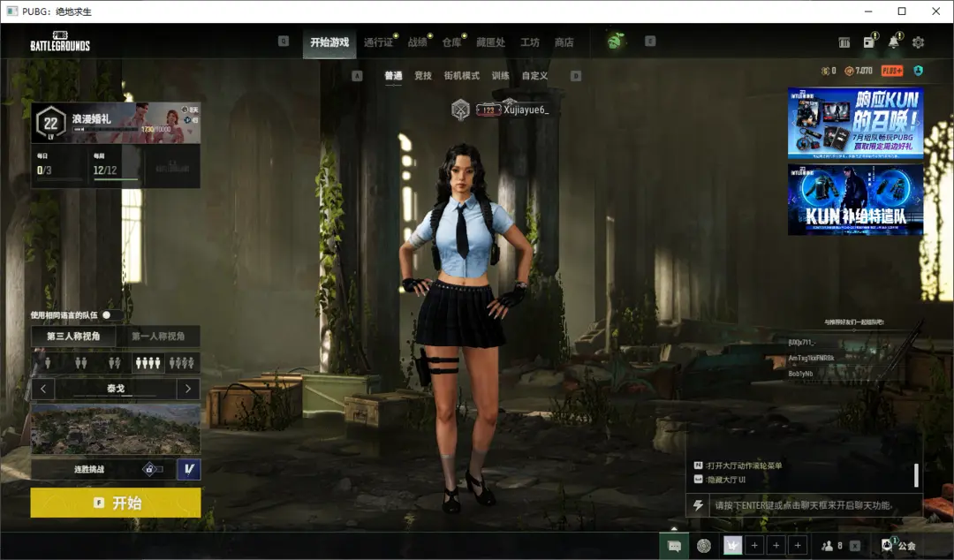Open the 工坊 tab
The image size is (954, 560).
tap(529, 42)
